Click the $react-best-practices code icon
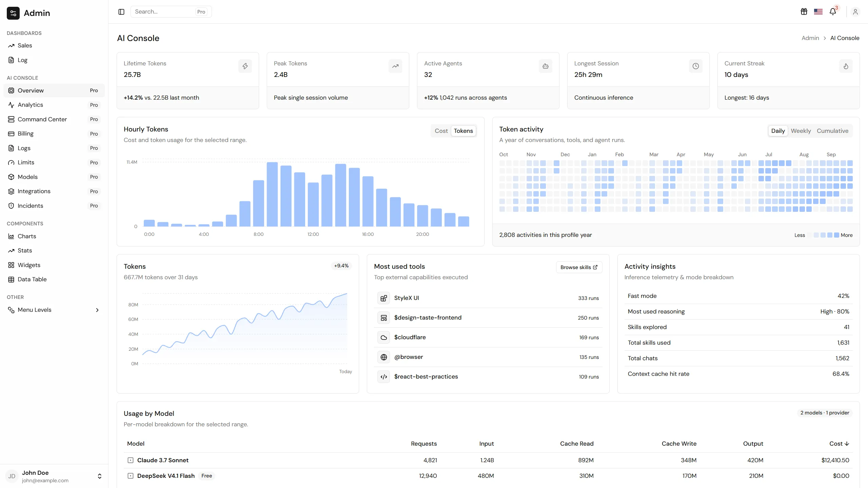This screenshot has height=488, width=868. [384, 377]
